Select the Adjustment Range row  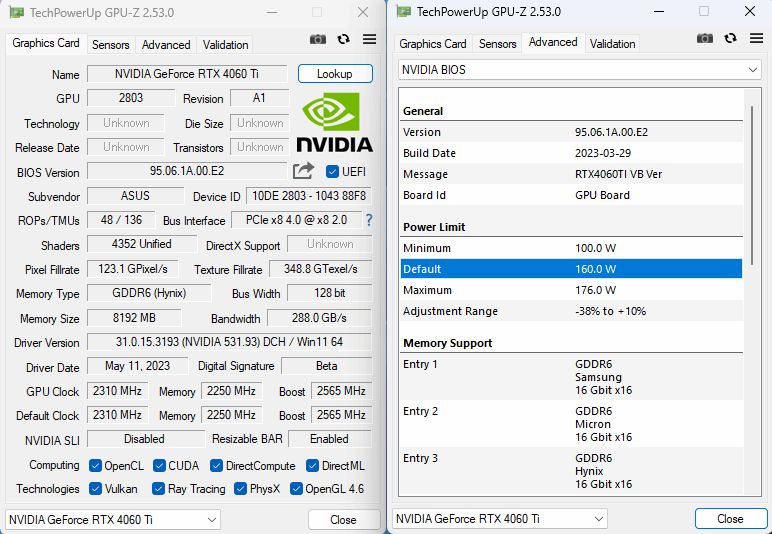point(571,312)
